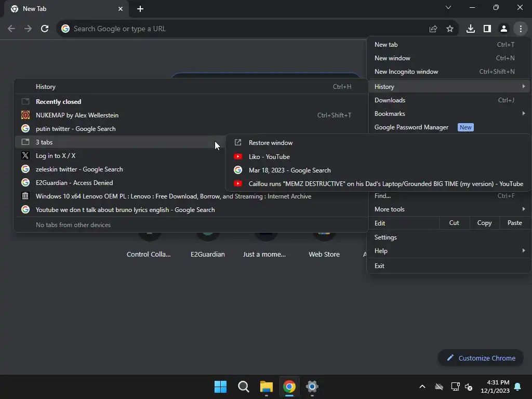Viewport: 532px width, 399px height.
Task: Open taskbar Search magnifier
Action: click(244, 387)
